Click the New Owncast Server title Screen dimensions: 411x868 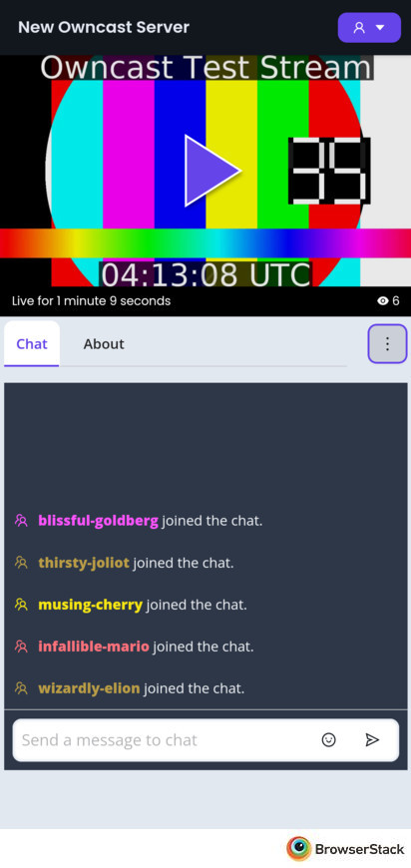104,27
